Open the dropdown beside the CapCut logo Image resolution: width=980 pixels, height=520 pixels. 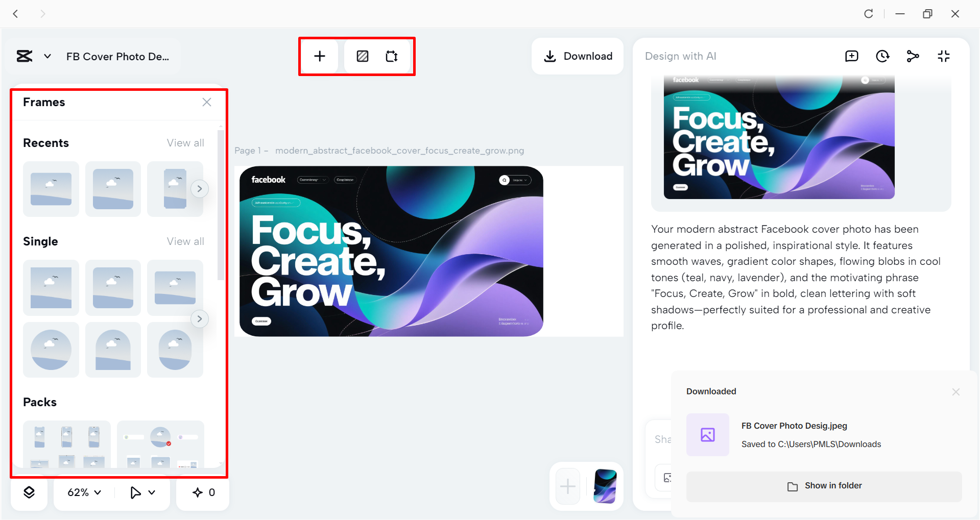click(47, 56)
